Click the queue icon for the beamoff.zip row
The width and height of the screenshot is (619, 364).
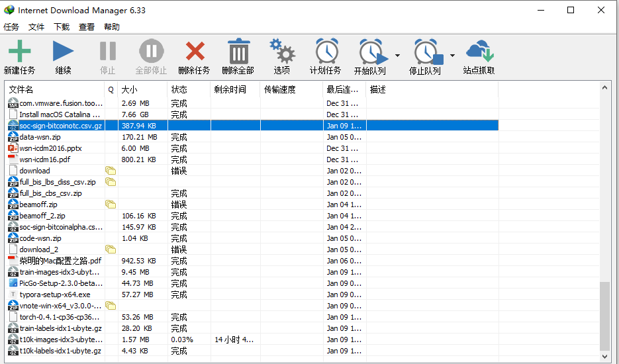pyautogui.click(x=111, y=205)
